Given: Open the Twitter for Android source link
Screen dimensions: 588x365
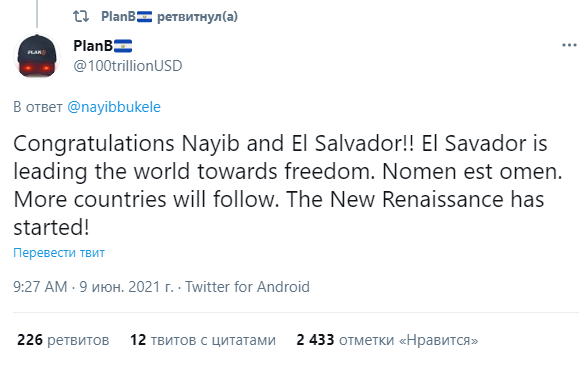Looking at the screenshot, I should [x=248, y=287].
